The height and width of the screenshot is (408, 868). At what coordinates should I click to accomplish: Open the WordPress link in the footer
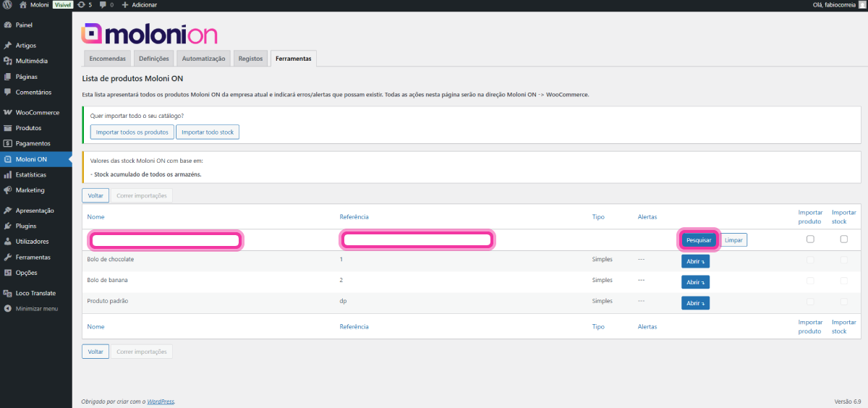[161, 401]
